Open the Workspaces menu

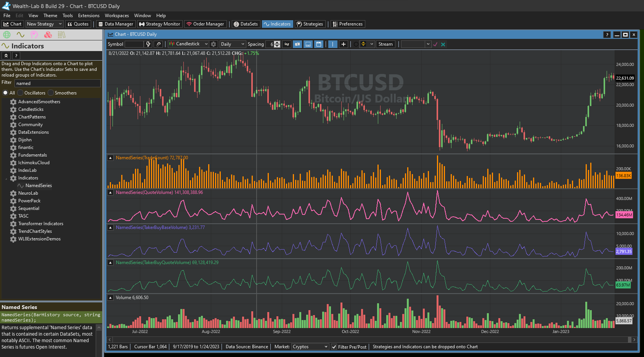(117, 16)
